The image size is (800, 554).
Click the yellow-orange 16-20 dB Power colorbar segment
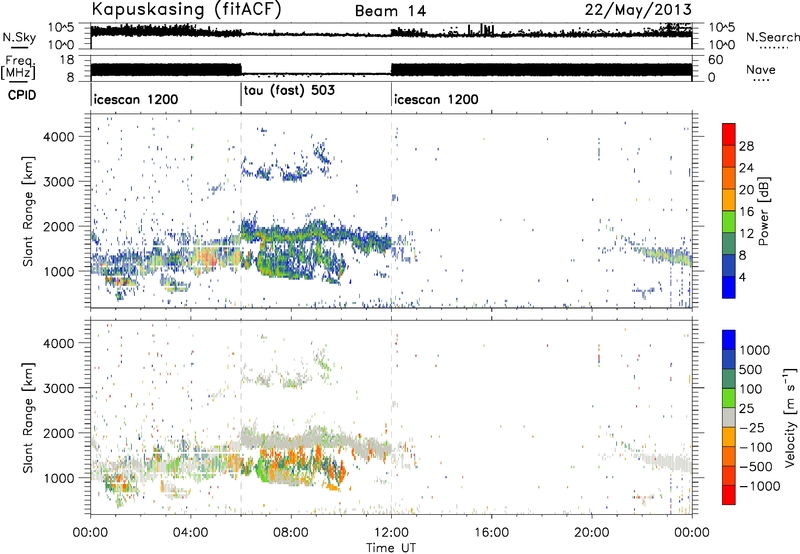click(x=729, y=200)
